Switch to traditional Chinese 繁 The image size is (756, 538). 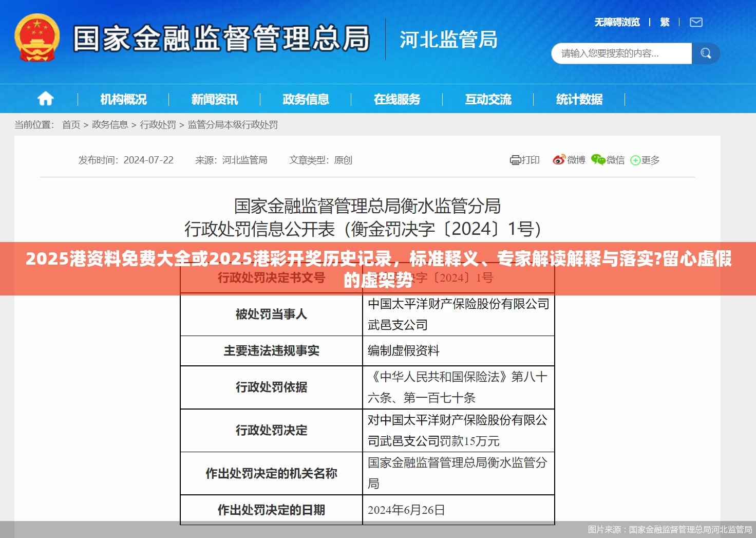point(665,22)
